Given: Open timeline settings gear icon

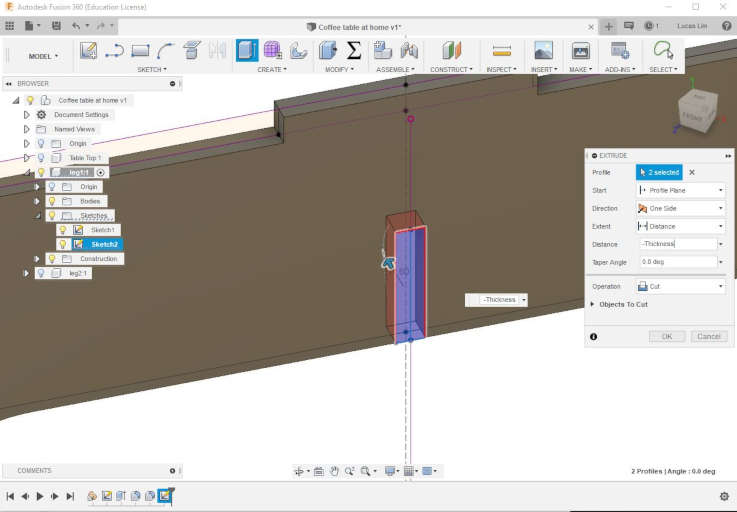Looking at the screenshot, I should 724,496.
